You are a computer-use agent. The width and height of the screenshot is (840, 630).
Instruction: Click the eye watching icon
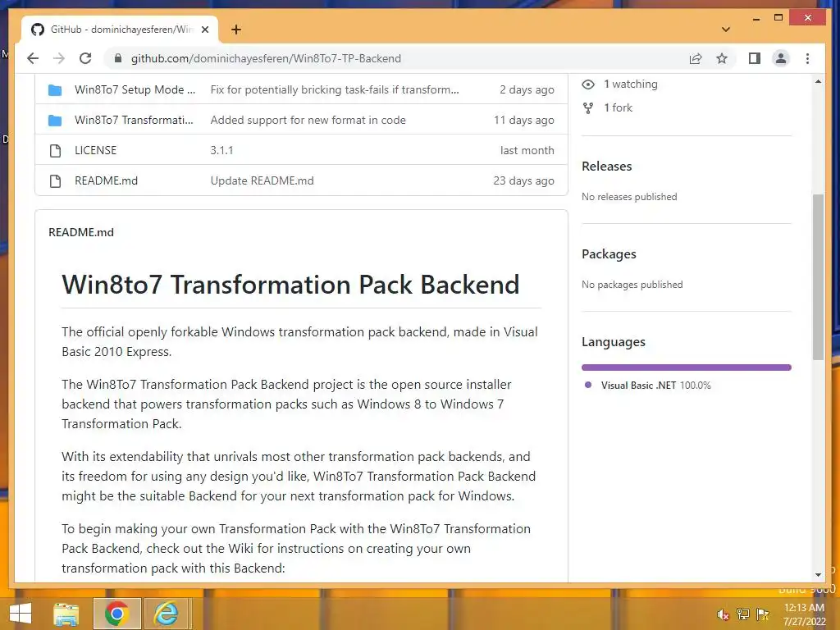click(588, 84)
